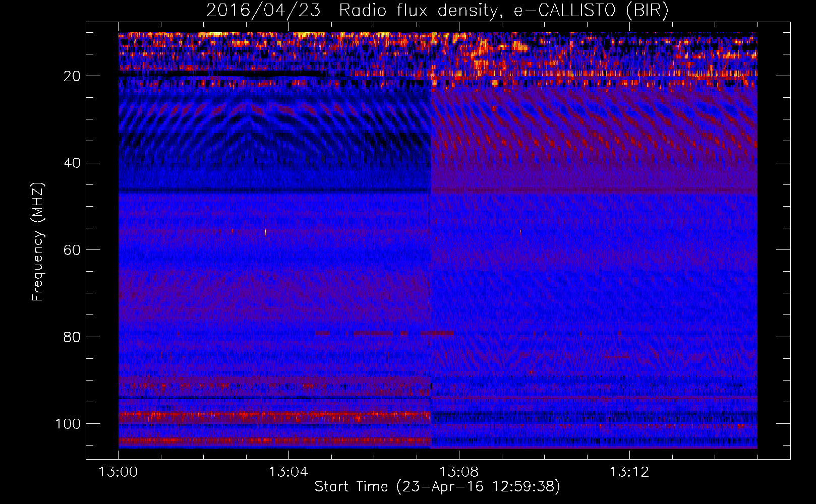
Task: Click the '100' frequency tick label
Action: coord(68,424)
